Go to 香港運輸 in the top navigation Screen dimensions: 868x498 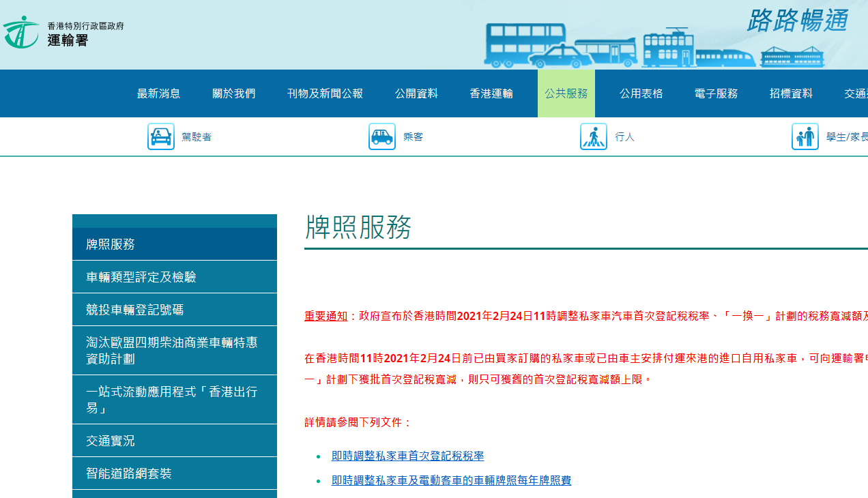[491, 93]
